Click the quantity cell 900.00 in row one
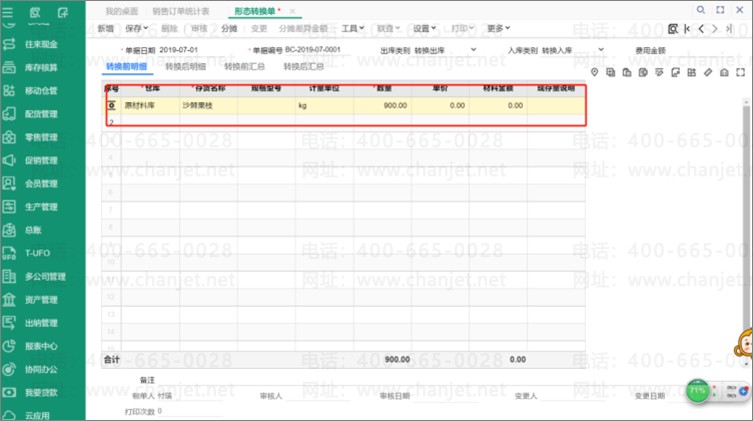 coord(383,106)
